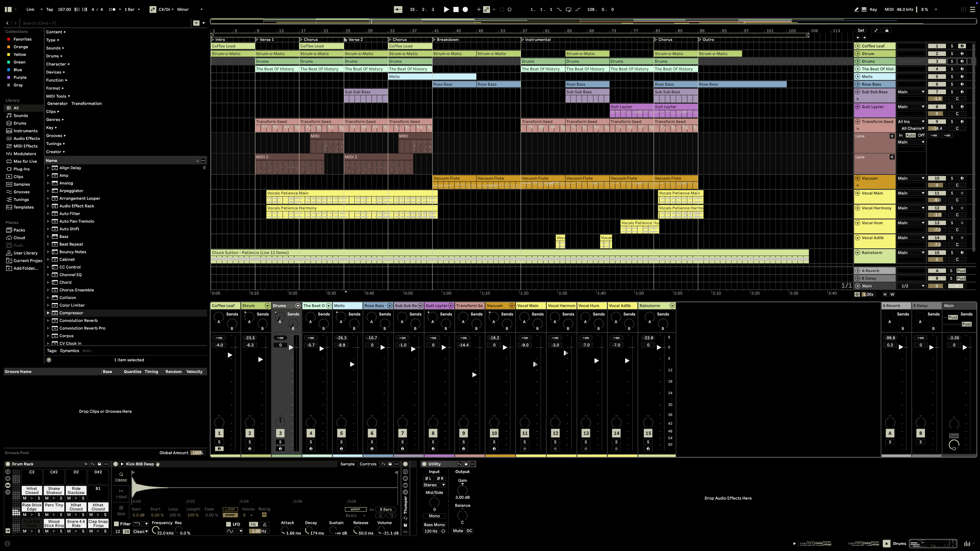Open the browser filter view icon

click(x=196, y=23)
